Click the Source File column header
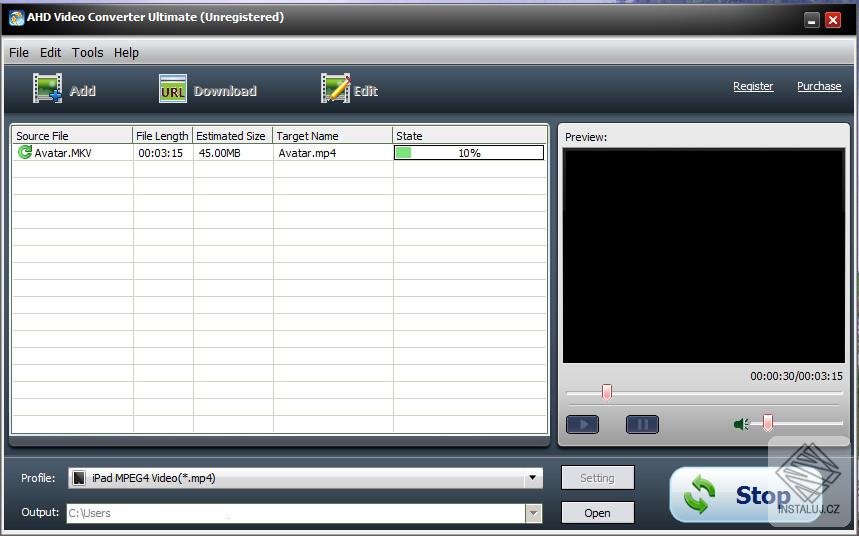Image resolution: width=859 pixels, height=536 pixels. (72, 135)
